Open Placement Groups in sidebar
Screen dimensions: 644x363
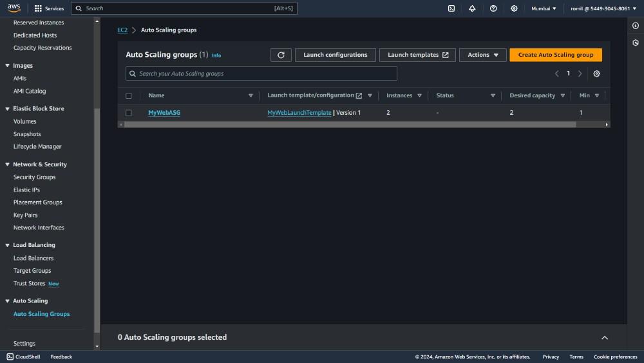point(38,202)
